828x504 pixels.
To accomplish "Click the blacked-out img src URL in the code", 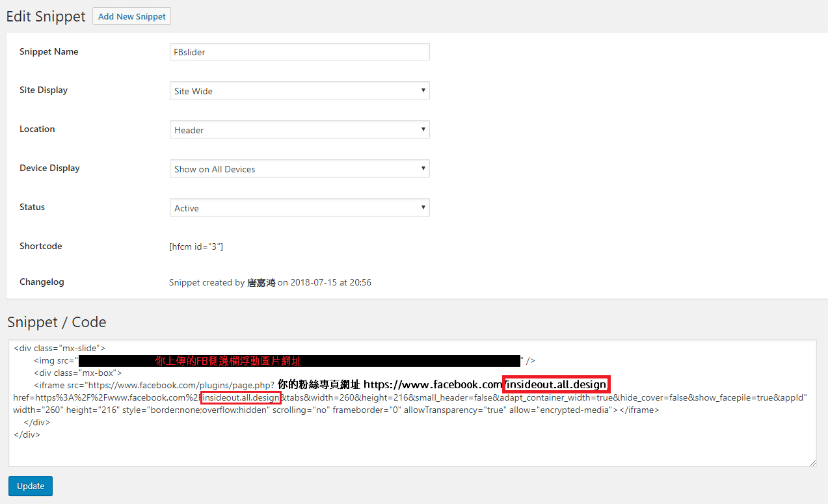I will (x=299, y=361).
